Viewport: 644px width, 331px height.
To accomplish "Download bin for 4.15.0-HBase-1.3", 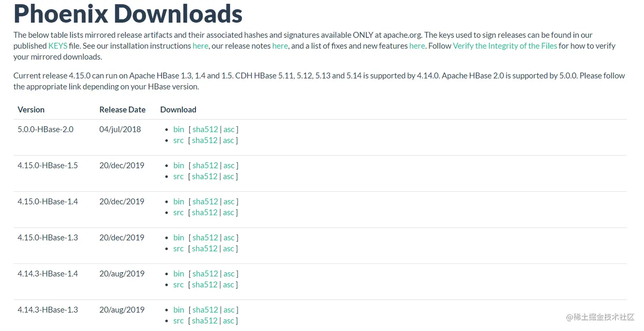I will (178, 238).
